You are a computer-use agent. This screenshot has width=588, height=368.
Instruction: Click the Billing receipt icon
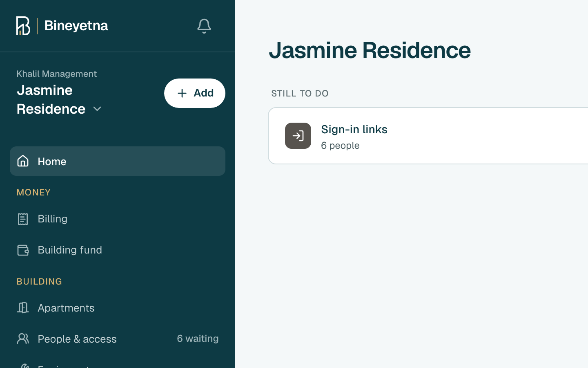click(x=23, y=219)
